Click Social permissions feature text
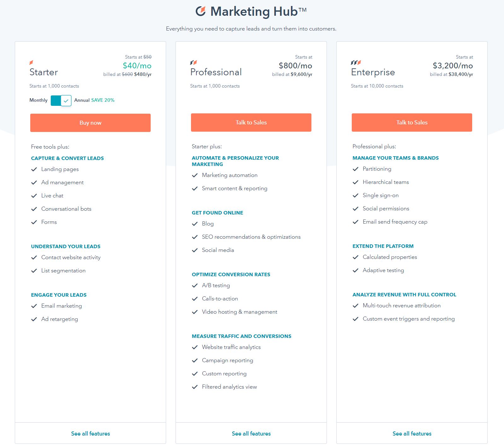The width and height of the screenshot is (504, 445). pyautogui.click(x=386, y=209)
